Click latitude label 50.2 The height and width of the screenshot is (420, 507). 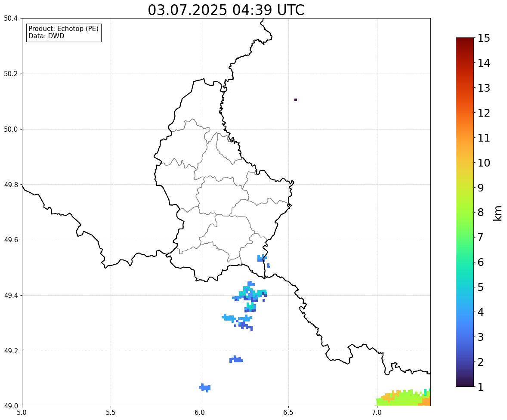click(11, 74)
